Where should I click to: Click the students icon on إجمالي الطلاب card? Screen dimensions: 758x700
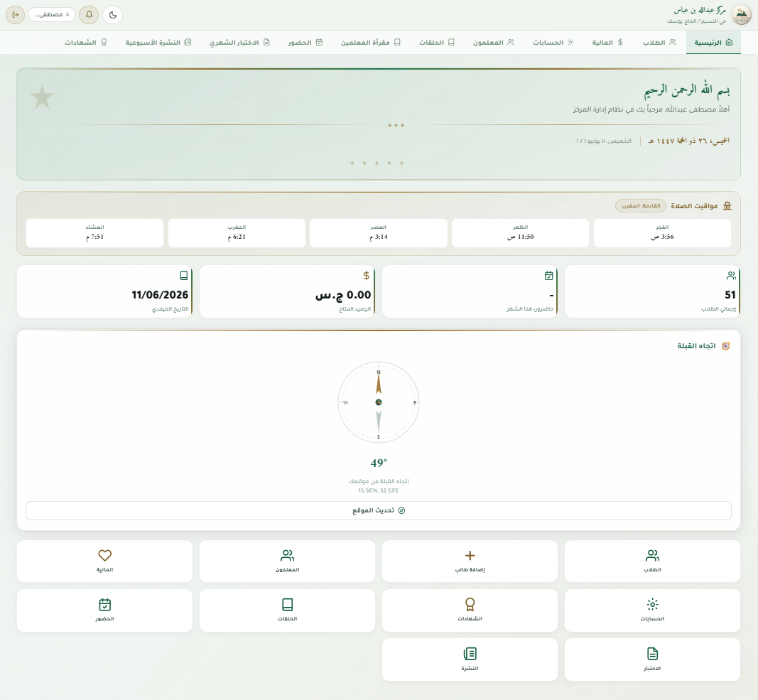coord(732,276)
